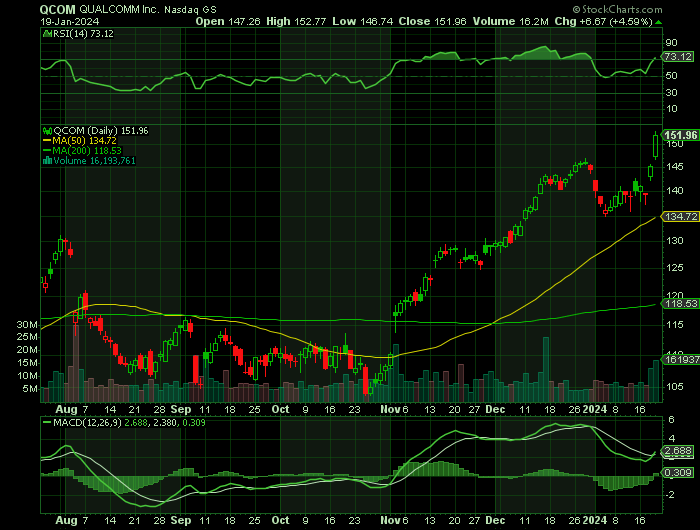Click the 134.72 moving average tag on the axis
Viewport: 700px width, 530px height.
680,217
